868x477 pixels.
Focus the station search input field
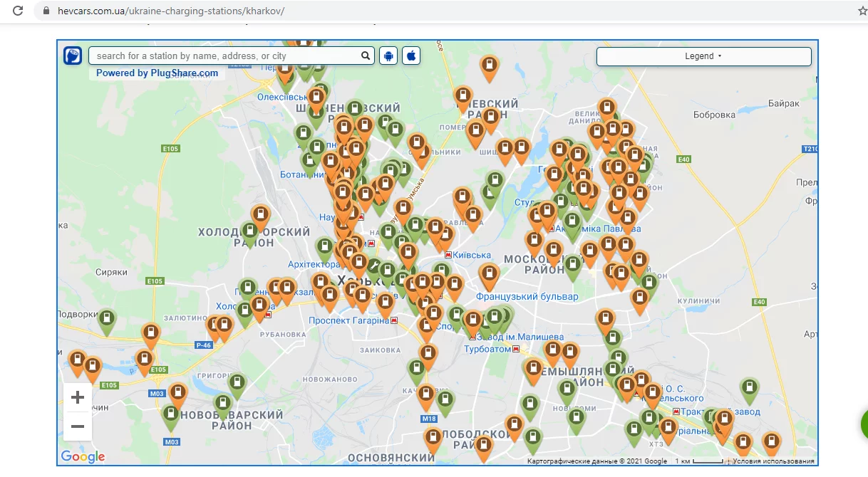(224, 56)
